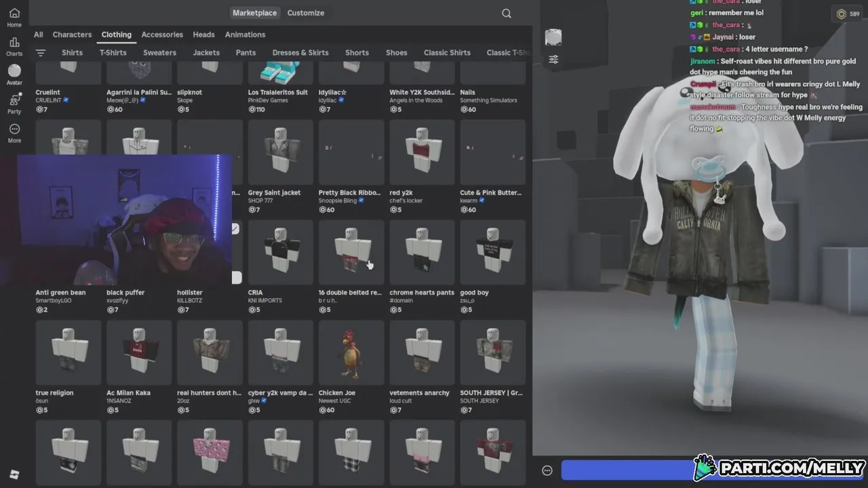868x488 pixels.
Task: Filter by T-Shirts subcategory
Action: pos(113,53)
